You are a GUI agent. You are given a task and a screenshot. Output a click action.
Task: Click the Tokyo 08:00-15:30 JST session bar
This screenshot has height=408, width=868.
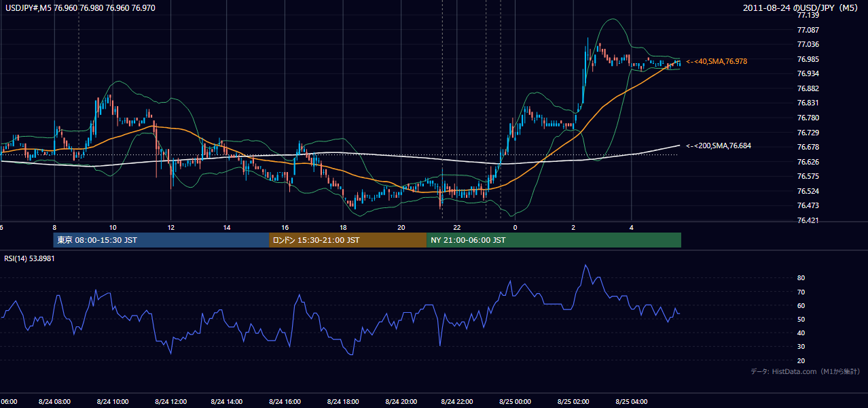(162, 240)
